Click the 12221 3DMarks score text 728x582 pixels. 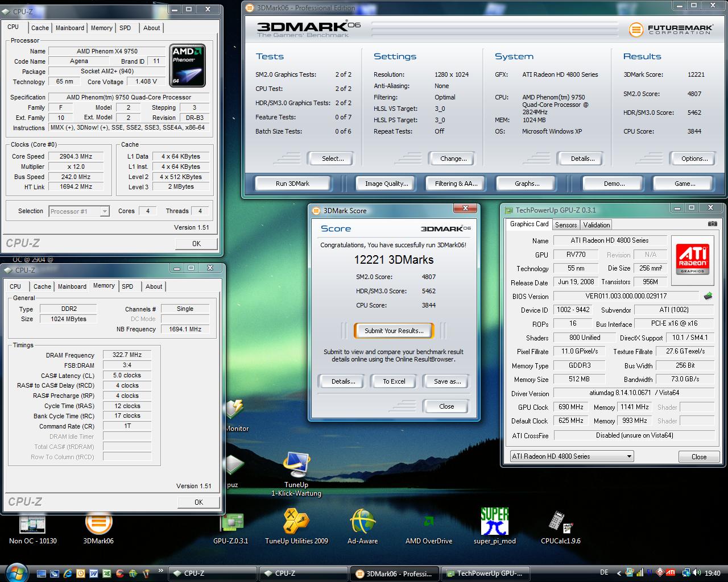click(394, 260)
